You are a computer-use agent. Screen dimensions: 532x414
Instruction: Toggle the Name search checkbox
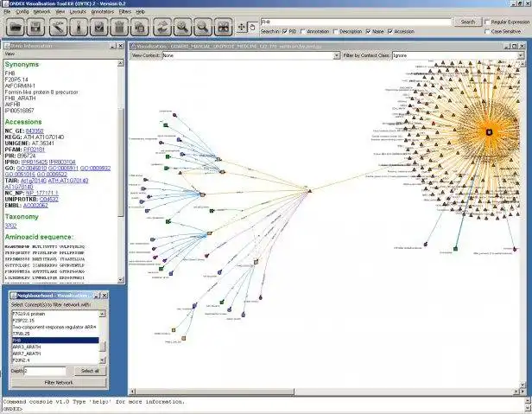pos(368,31)
